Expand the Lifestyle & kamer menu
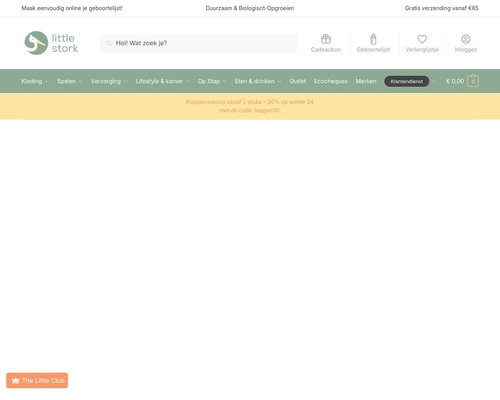Image resolution: width=500 pixels, height=400 pixels. pos(162,81)
